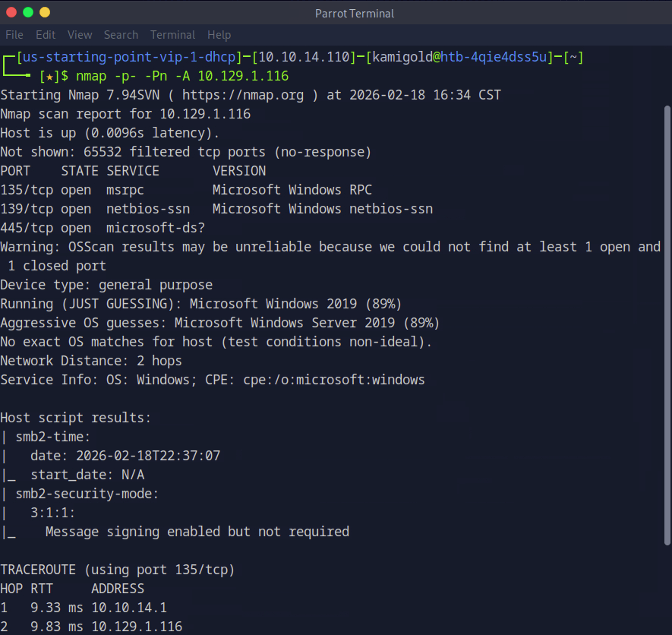Viewport: 672px width, 635px height.
Task: Open the Terminal menu
Action: coord(172,35)
